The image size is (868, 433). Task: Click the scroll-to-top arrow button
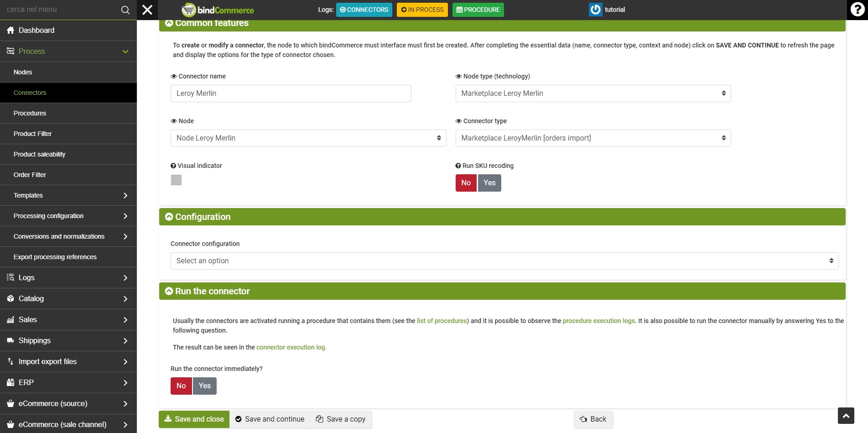pyautogui.click(x=846, y=416)
